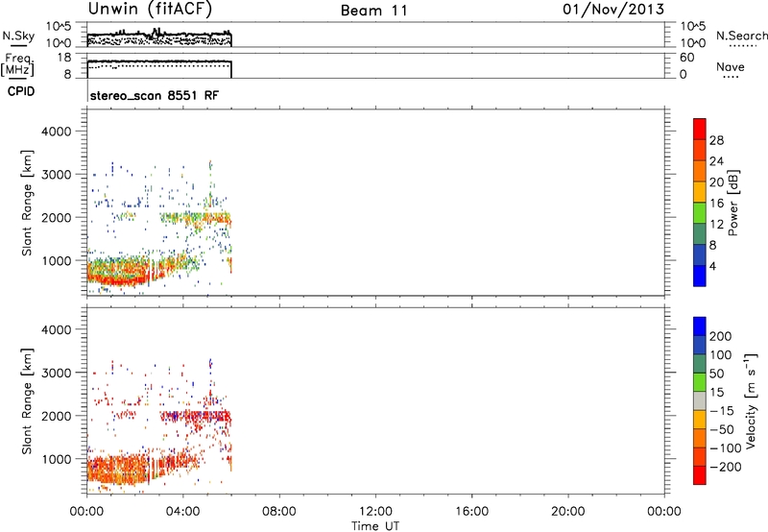Screen dimensions: 768x532
Task: Click 'stereo_scan 8551 RF' text
Action: pyautogui.click(x=155, y=95)
